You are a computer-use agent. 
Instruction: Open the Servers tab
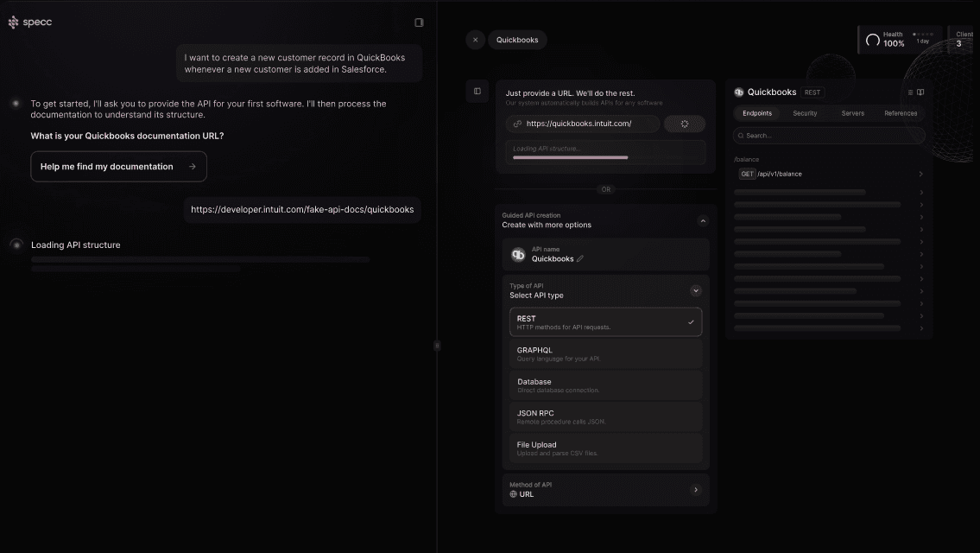[852, 113]
